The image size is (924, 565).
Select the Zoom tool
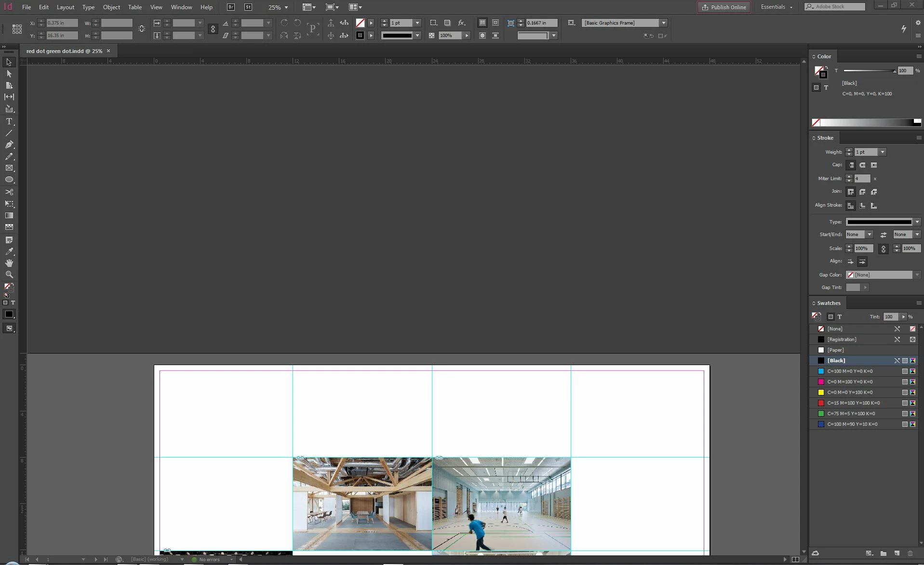pos(9,275)
